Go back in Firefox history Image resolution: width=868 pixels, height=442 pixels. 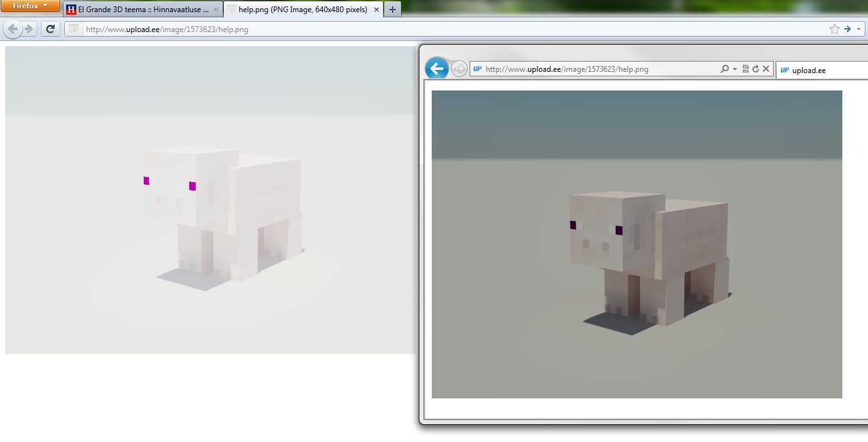click(x=12, y=29)
